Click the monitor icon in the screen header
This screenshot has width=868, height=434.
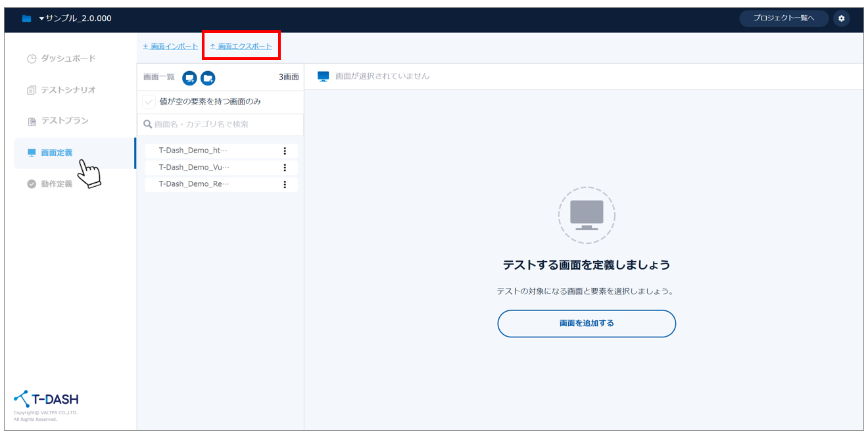(x=323, y=76)
